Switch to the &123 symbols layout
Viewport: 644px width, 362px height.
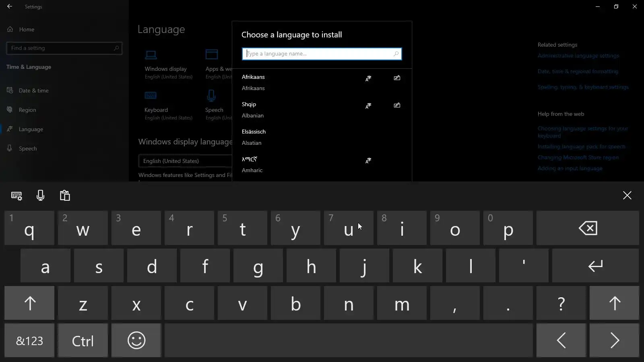tap(29, 340)
